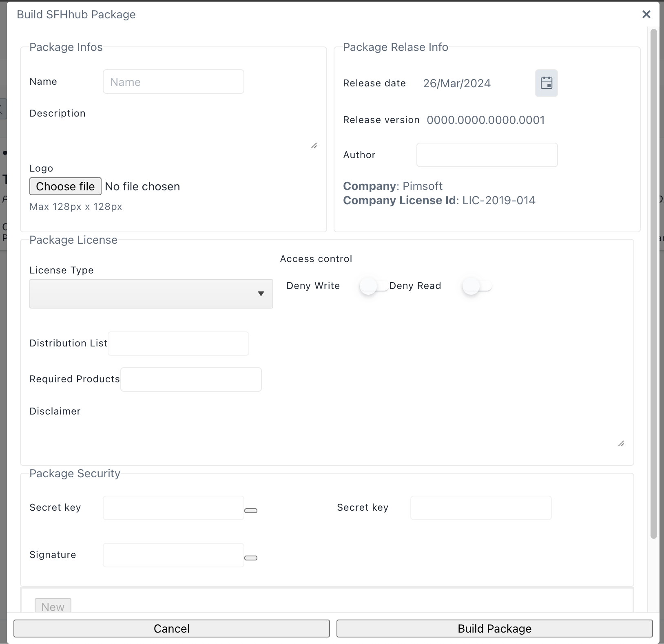Click the small button beside Signature field
The width and height of the screenshot is (664, 644).
pyautogui.click(x=250, y=558)
